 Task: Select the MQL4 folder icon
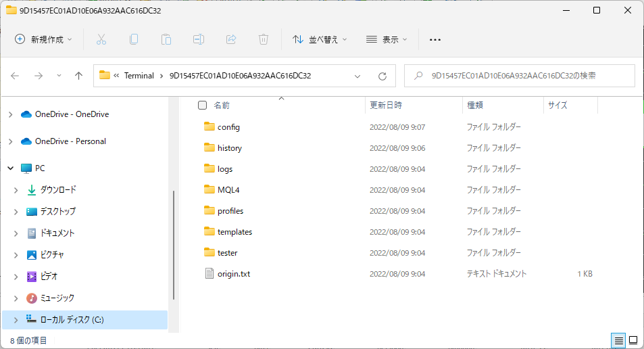[209, 189]
